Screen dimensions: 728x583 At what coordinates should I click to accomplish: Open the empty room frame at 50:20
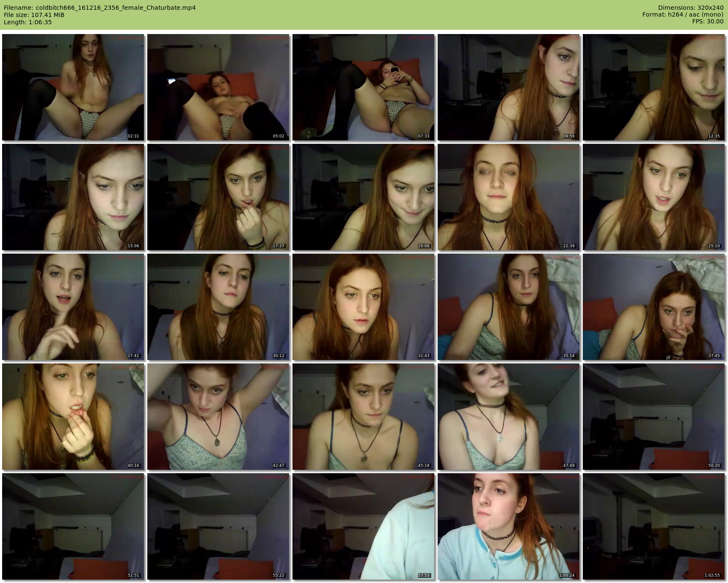pyautogui.click(x=653, y=417)
